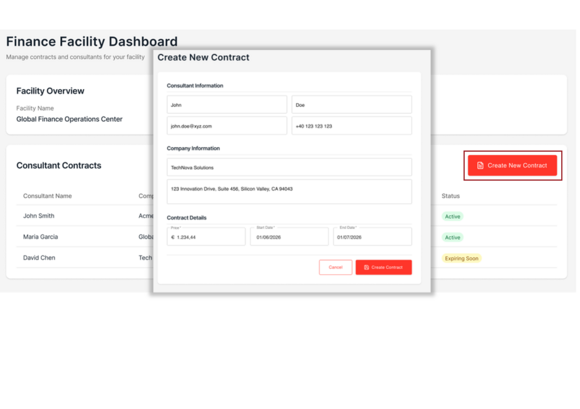Select the TechNova Solutions company name field
This screenshot has height=409, width=580.
[x=289, y=167]
